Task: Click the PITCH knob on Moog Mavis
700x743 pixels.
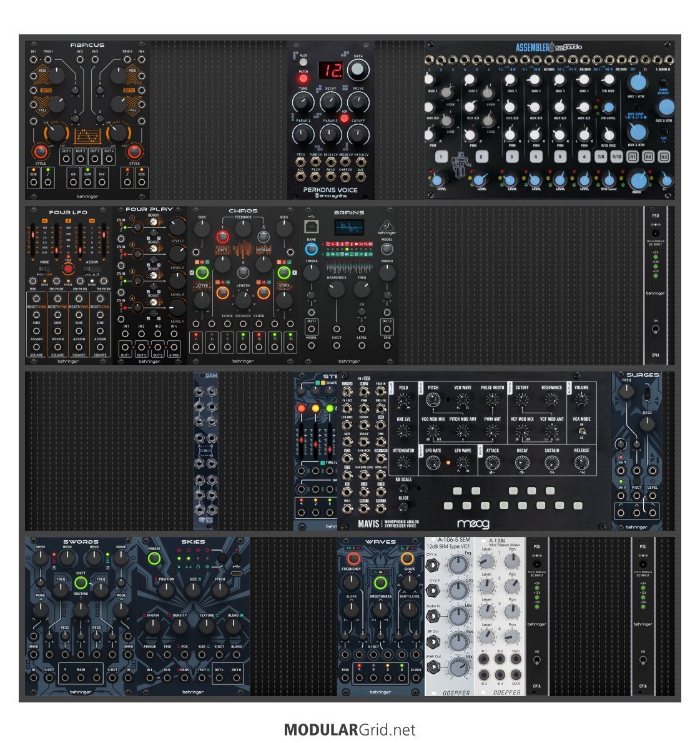Action: click(433, 401)
